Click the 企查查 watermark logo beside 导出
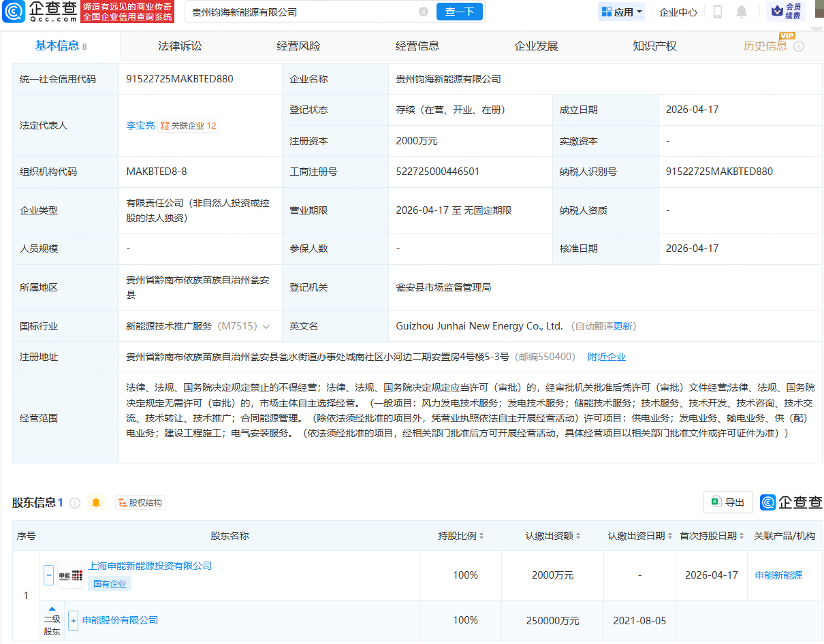824x644 pixels. (x=789, y=502)
